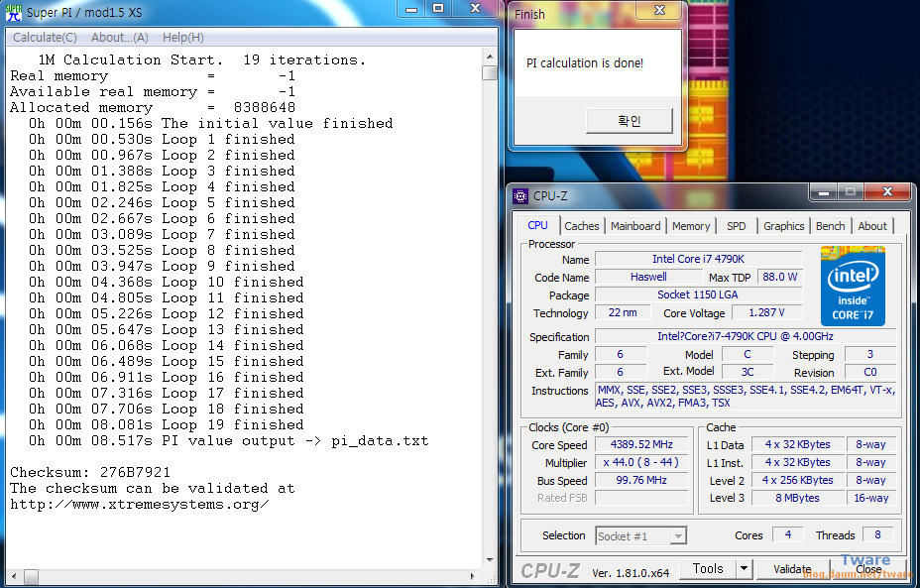The height and width of the screenshot is (588, 920).
Task: Click the PI value output pi_data.txt line
Action: click(229, 440)
